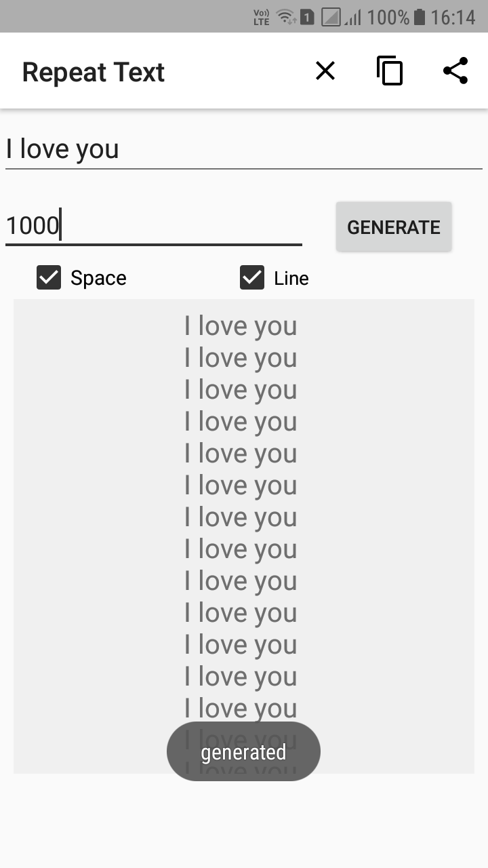Tap the "generated" toast message
Screen dimensions: 488x868
[243, 751]
